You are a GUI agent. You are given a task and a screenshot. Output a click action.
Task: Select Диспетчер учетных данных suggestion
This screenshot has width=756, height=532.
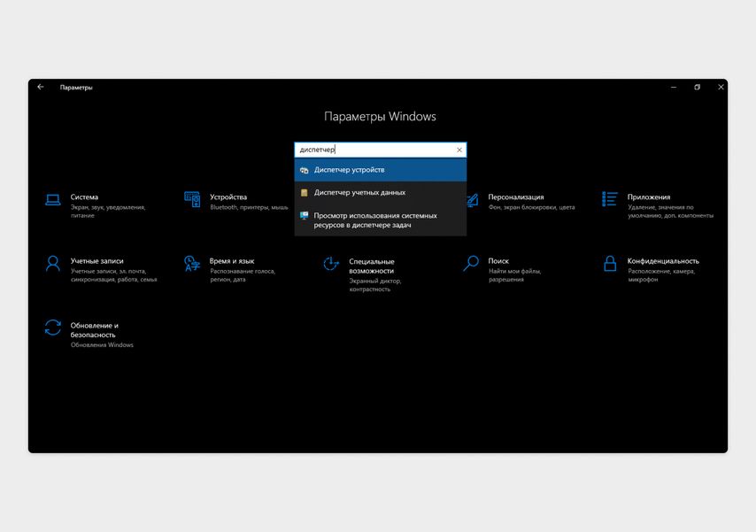pyautogui.click(x=381, y=192)
